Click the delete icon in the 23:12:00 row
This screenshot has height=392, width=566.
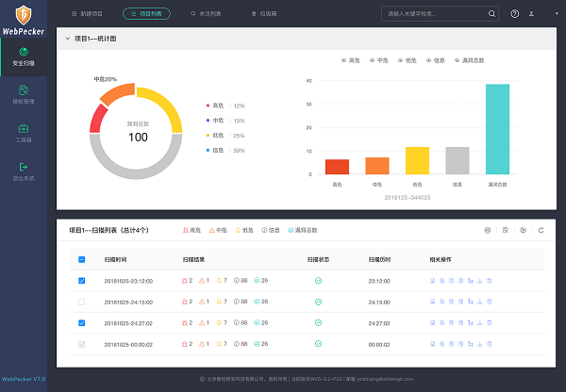coord(490,281)
